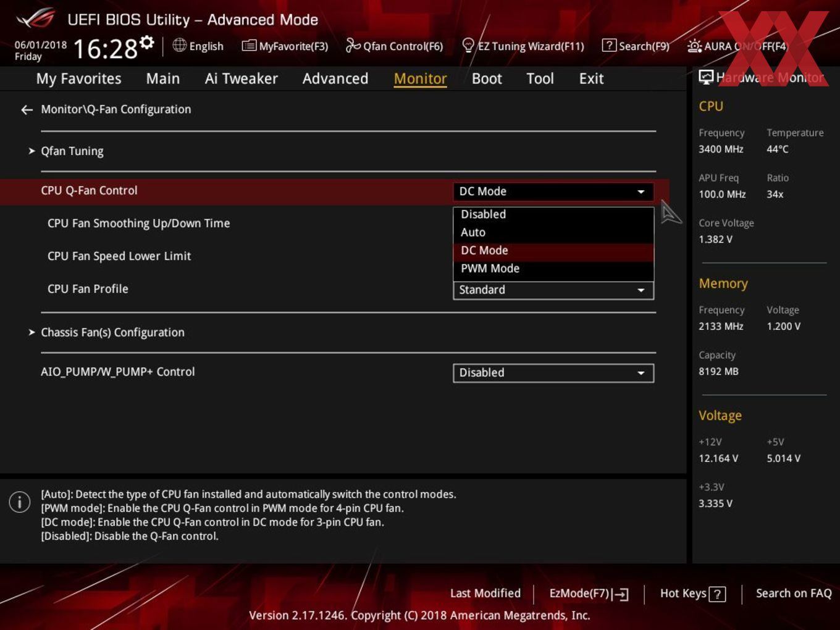Open Search(F9)

click(636, 46)
